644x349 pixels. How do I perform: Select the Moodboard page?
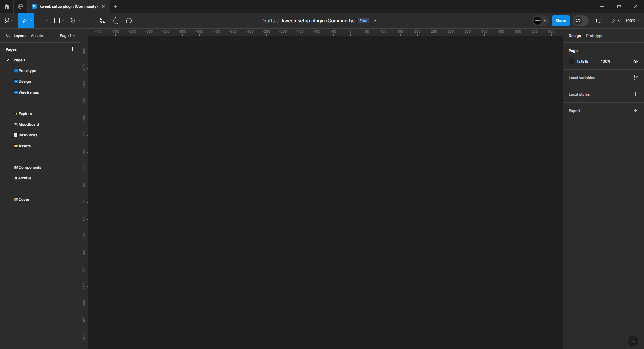tap(29, 124)
